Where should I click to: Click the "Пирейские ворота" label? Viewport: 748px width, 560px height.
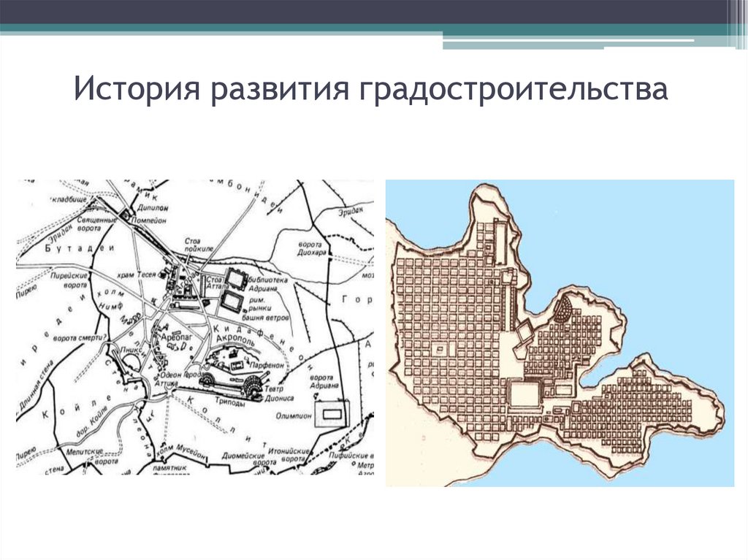coord(69,280)
